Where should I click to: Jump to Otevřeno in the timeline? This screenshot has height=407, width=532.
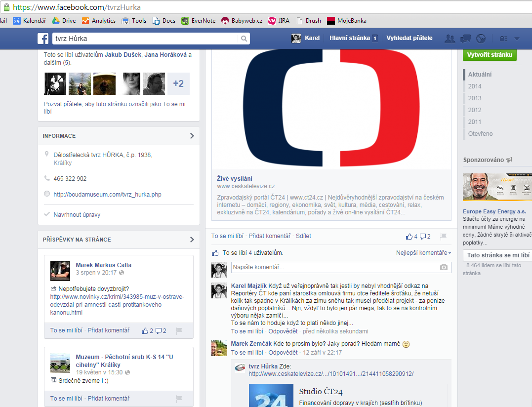(481, 134)
